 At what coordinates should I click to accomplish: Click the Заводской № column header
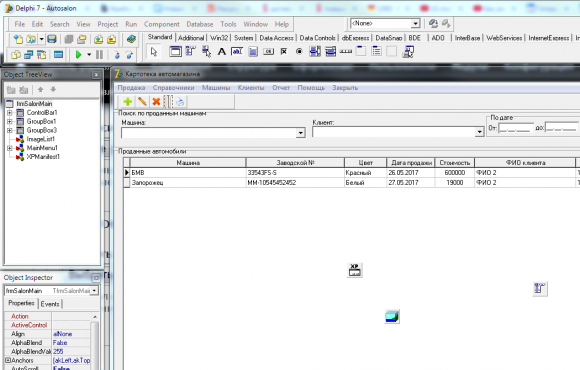coord(295,163)
